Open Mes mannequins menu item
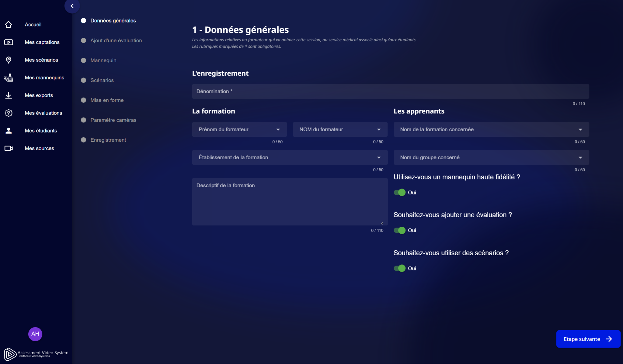This screenshot has width=623, height=364. [x=44, y=77]
